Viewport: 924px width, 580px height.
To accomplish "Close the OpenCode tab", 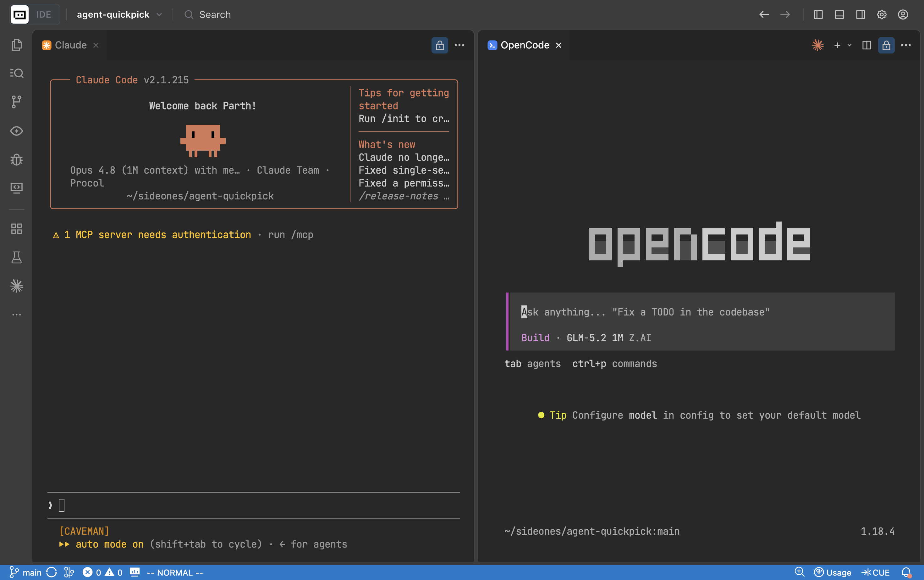I will [x=558, y=45].
